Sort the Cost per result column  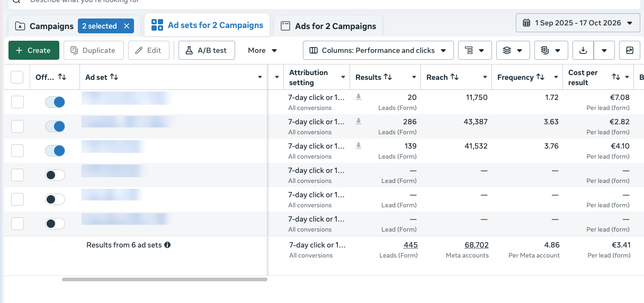(x=616, y=77)
